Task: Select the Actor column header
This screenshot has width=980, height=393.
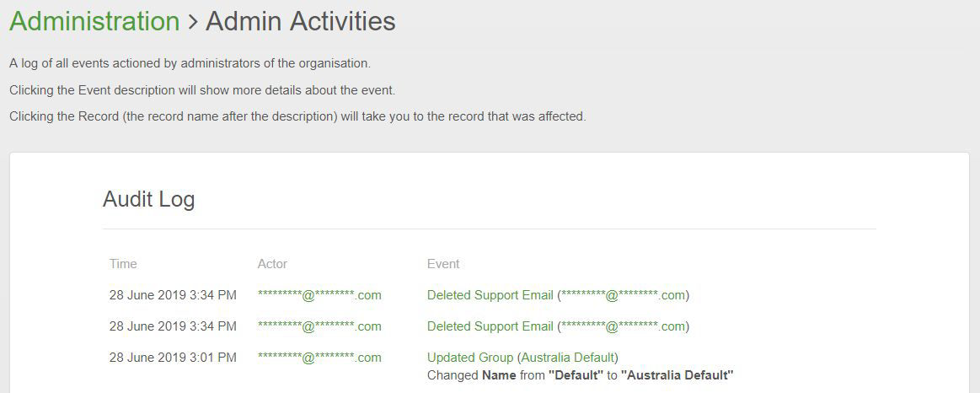Action: (x=272, y=264)
